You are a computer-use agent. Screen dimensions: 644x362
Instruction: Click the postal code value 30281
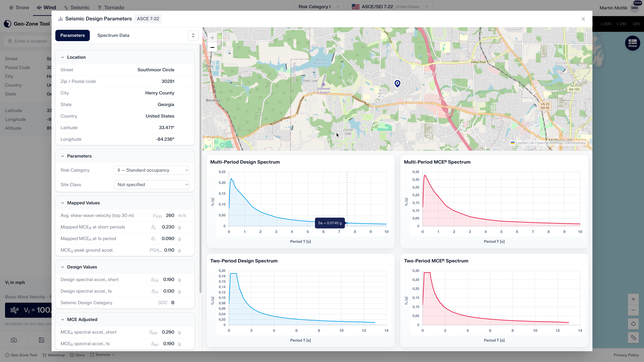click(x=168, y=81)
